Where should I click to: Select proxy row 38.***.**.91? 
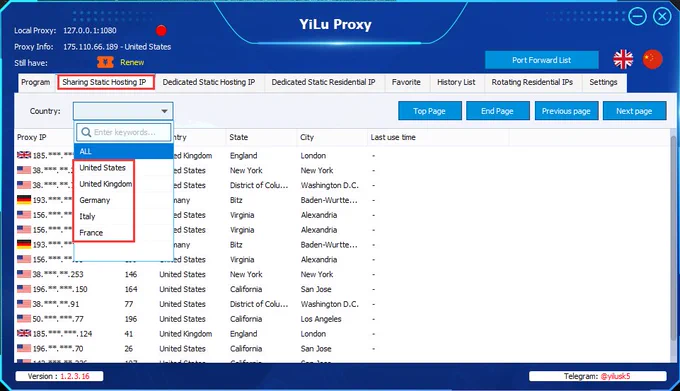tap(343, 304)
